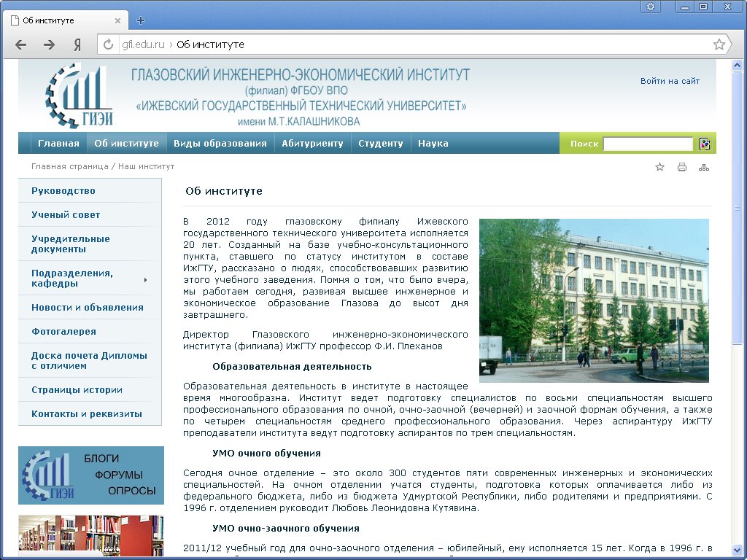
Task: Go to the Наука section
Action: [x=433, y=144]
